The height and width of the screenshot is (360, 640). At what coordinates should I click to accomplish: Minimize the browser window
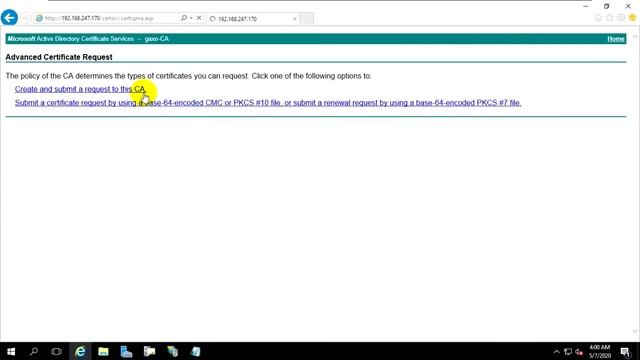click(585, 6)
